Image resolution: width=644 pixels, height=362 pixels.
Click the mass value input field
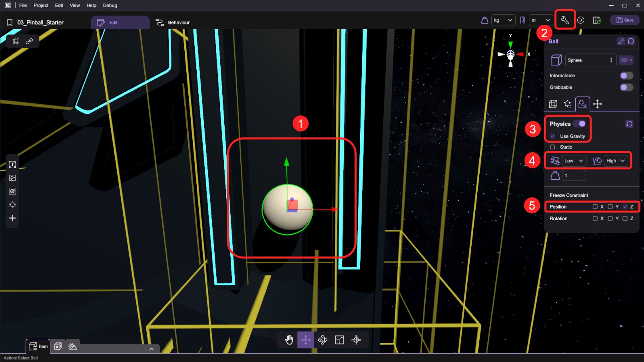574,175
